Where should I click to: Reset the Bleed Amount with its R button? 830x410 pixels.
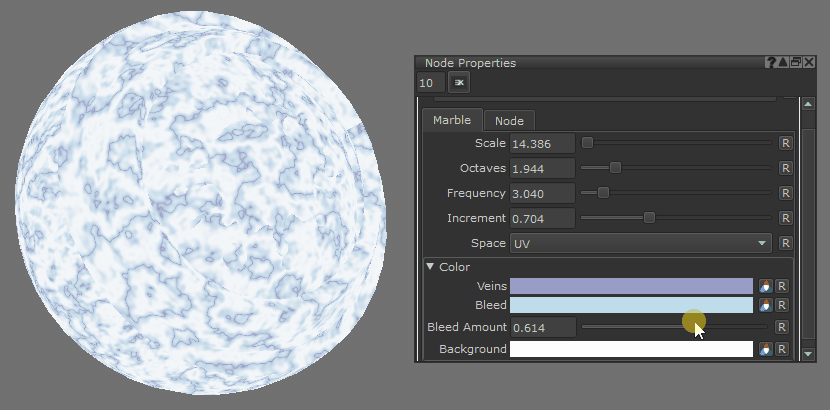tap(782, 327)
